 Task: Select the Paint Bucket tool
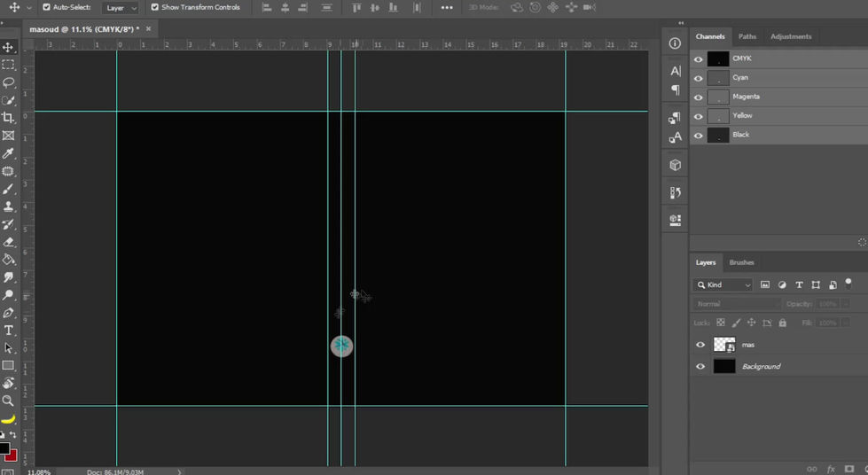[x=8, y=260]
